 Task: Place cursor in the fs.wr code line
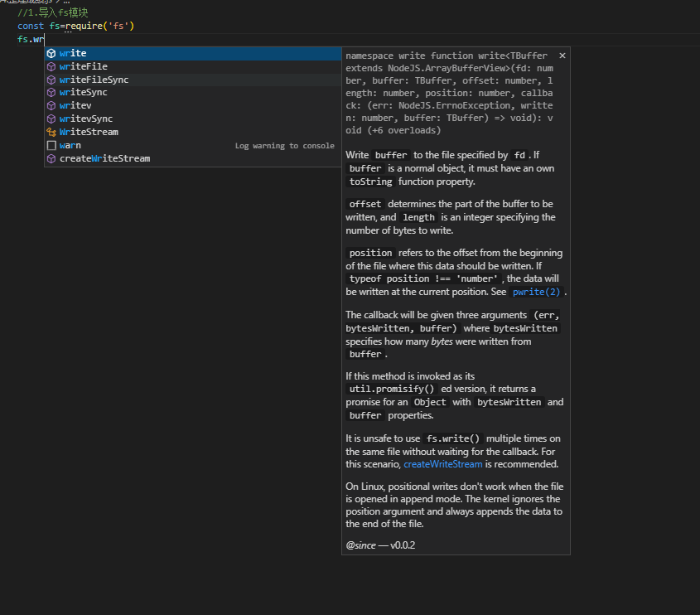point(31,39)
